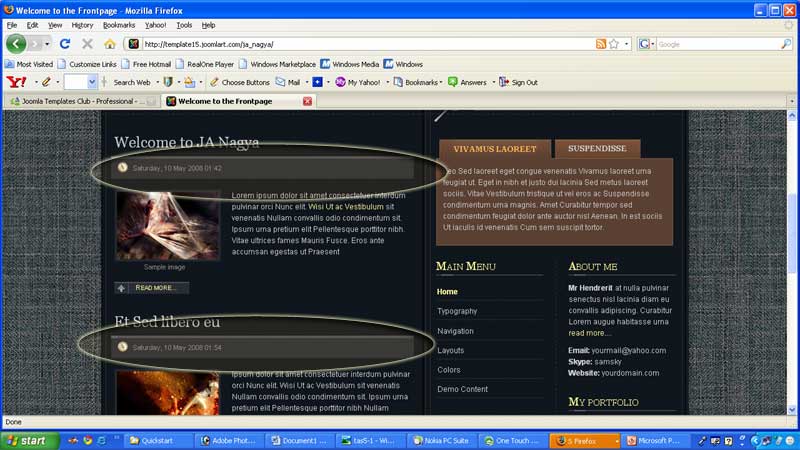
Task: Click the RSS feed icon in address bar
Action: [601, 44]
